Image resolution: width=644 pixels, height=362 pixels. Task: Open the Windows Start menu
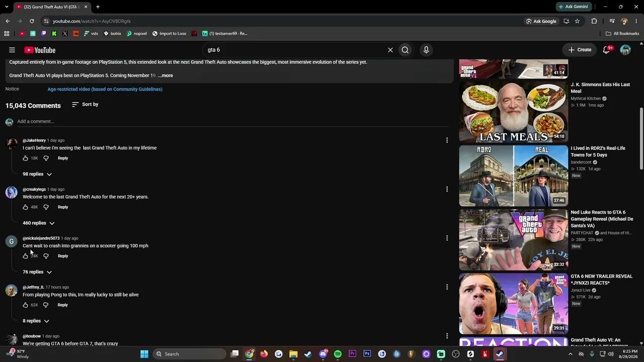click(x=144, y=354)
